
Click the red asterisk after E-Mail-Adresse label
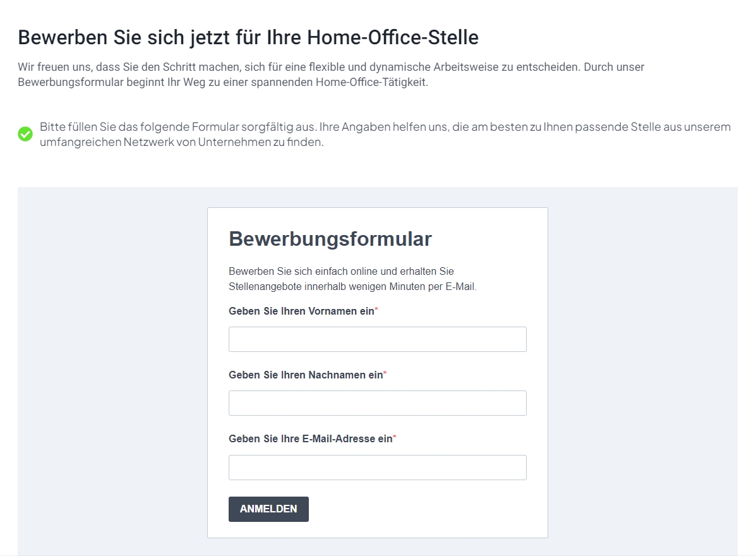coord(394,437)
